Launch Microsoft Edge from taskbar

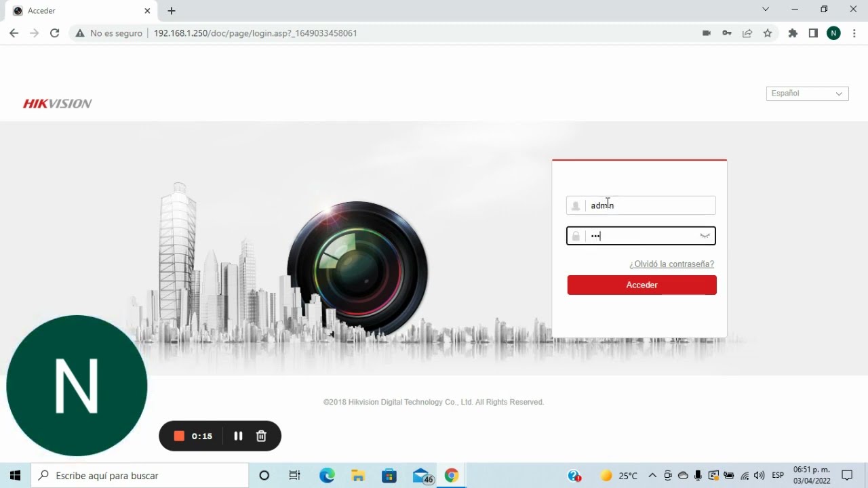point(327,476)
